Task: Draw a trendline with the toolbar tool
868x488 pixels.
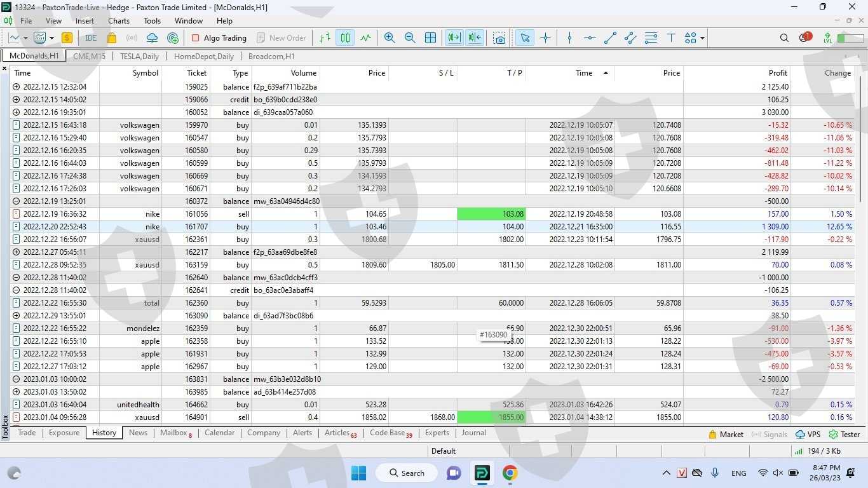Action: pyautogui.click(x=610, y=38)
